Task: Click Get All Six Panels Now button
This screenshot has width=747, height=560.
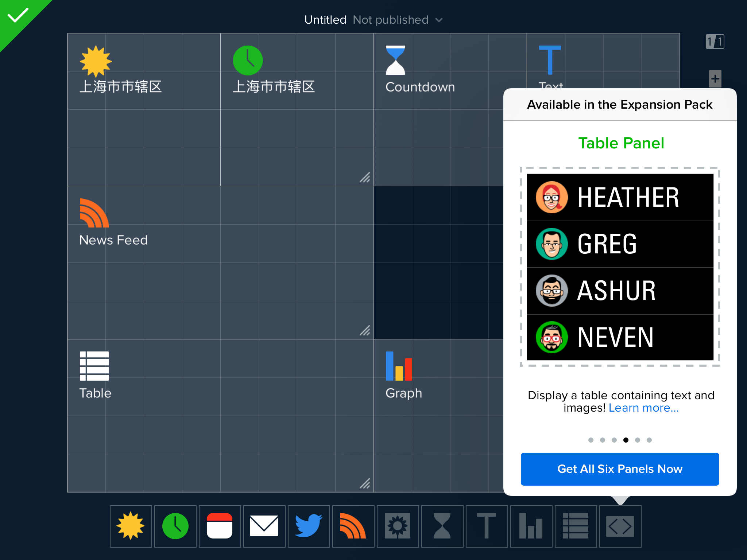Action: coord(620,469)
